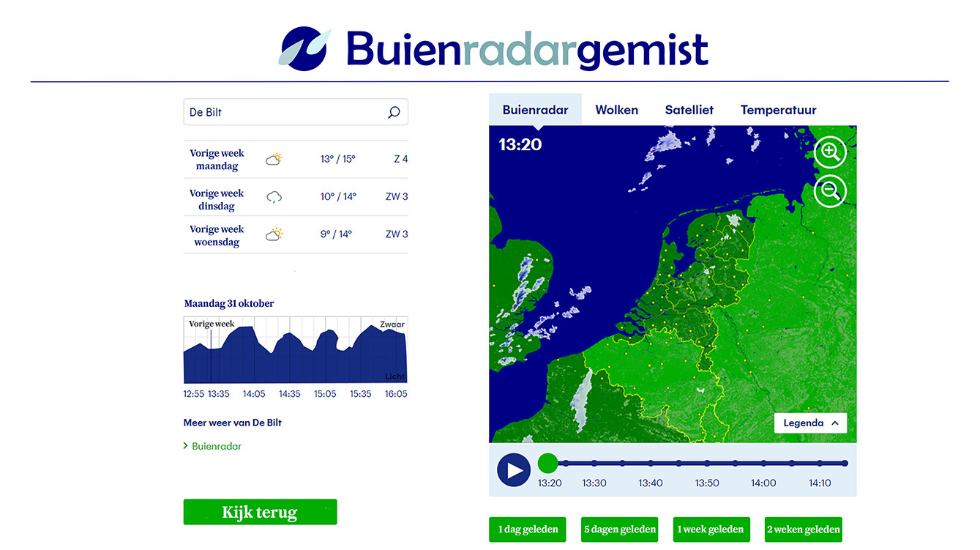
Task: Jump to the 13:50 timeline marker
Action: (x=707, y=463)
